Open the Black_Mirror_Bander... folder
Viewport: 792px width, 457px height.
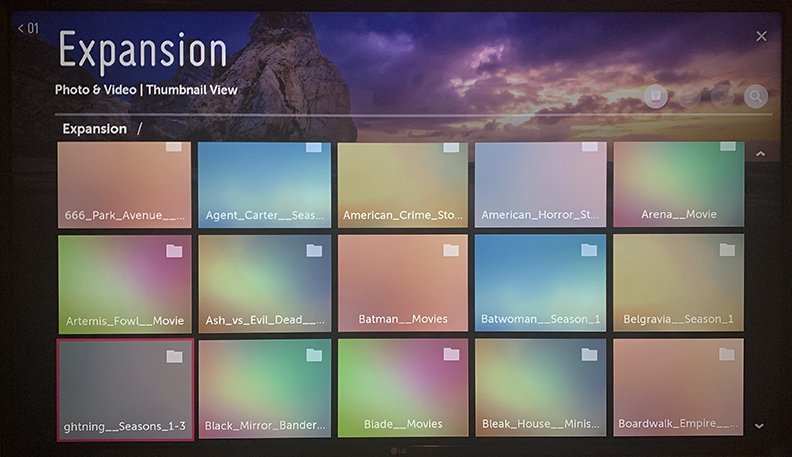click(x=265, y=389)
